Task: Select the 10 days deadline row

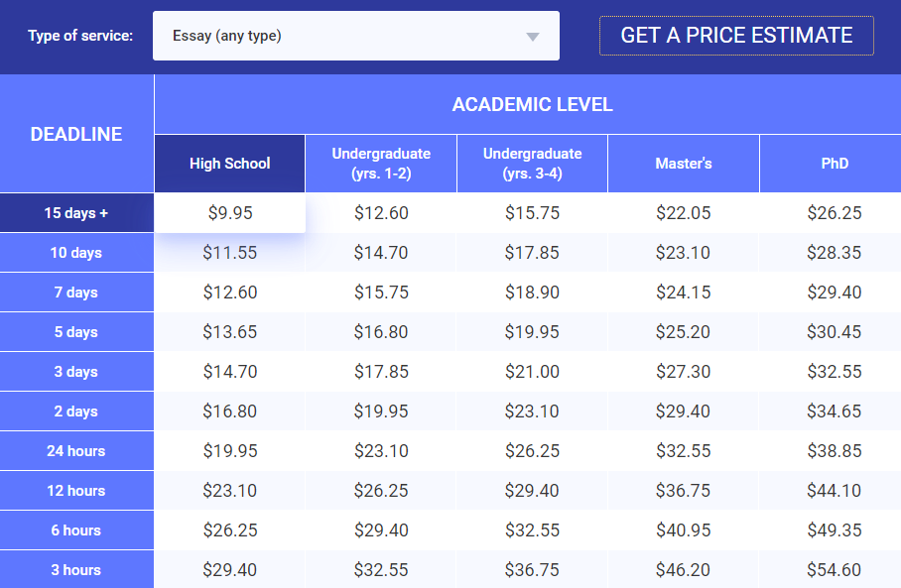Action: click(x=76, y=253)
